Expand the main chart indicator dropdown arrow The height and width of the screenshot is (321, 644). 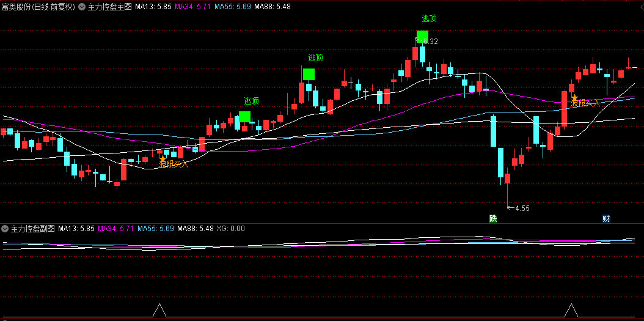click(x=82, y=7)
